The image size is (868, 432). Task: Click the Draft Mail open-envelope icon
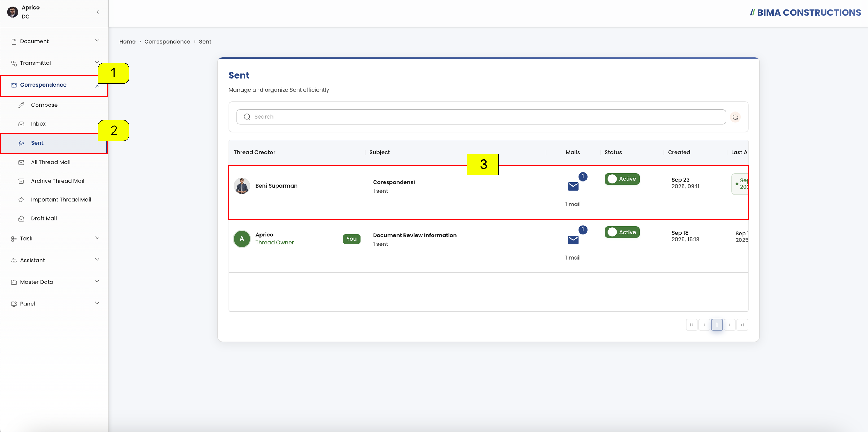point(21,218)
